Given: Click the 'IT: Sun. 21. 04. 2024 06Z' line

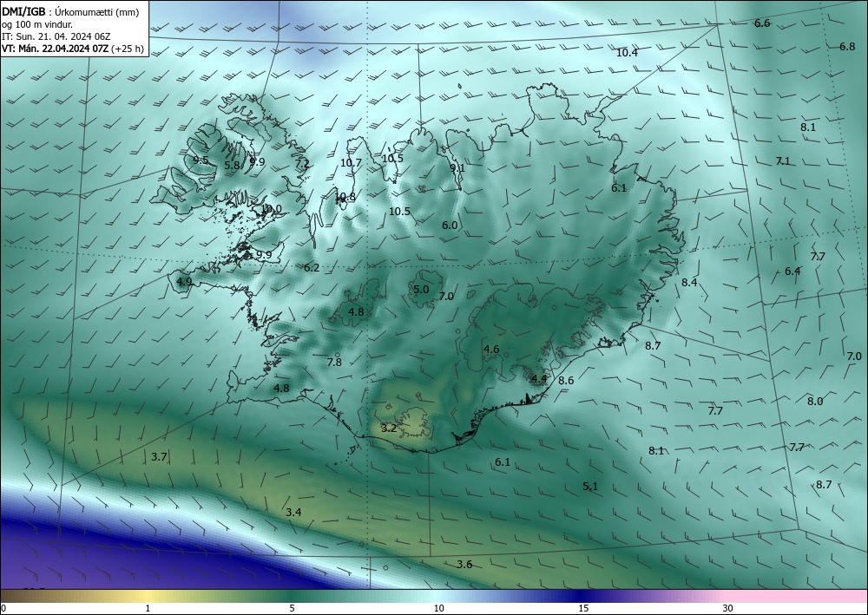Looking at the screenshot, I should 56,36.
